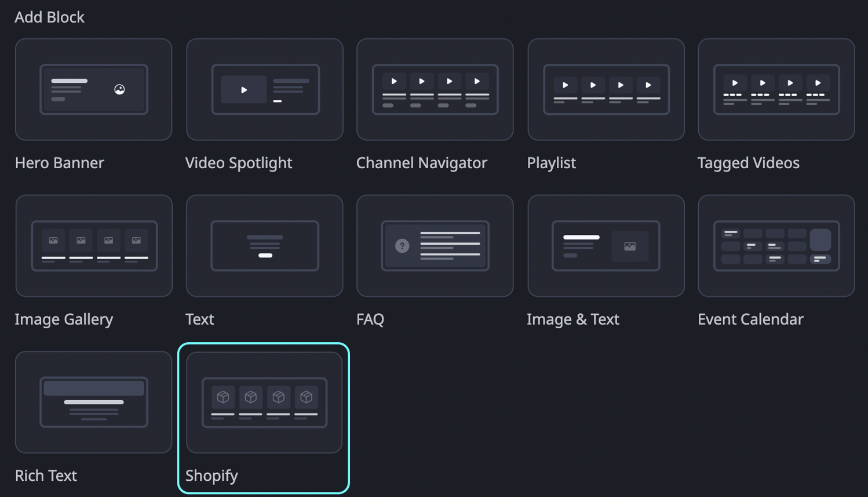The width and height of the screenshot is (868, 497).
Task: Add the Tagged Videos block
Action: point(776,89)
